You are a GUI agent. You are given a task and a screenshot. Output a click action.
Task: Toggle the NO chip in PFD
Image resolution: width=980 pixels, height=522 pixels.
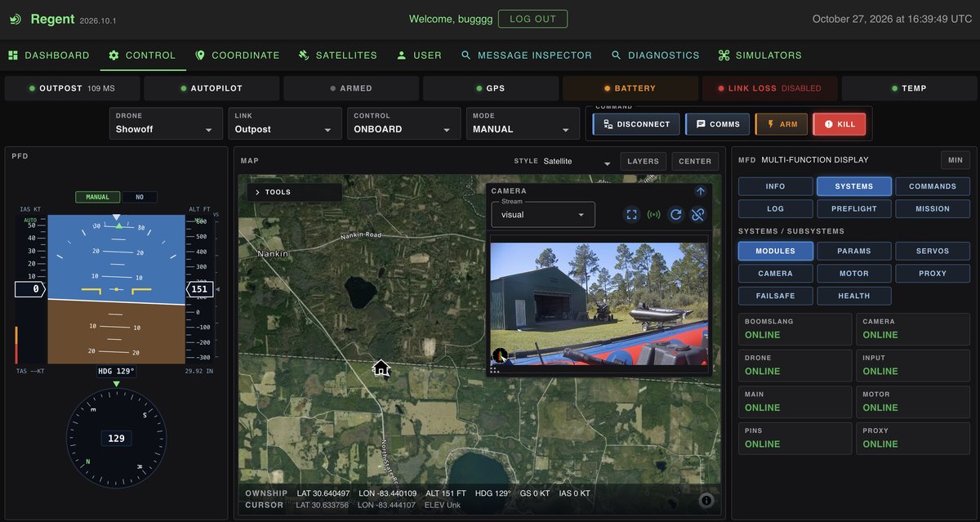tap(140, 197)
